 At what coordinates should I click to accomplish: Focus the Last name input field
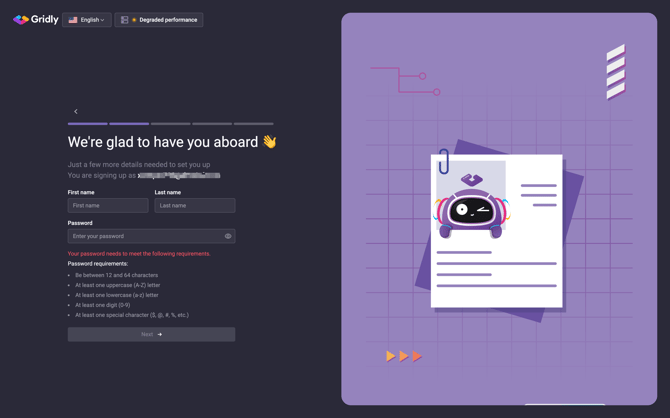pyautogui.click(x=195, y=205)
